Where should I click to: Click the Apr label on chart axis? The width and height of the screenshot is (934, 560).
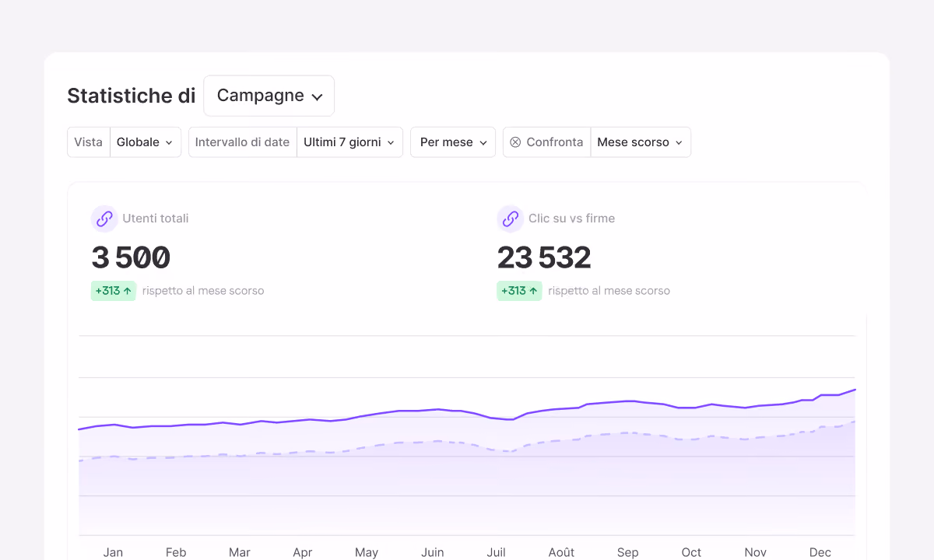(303, 552)
